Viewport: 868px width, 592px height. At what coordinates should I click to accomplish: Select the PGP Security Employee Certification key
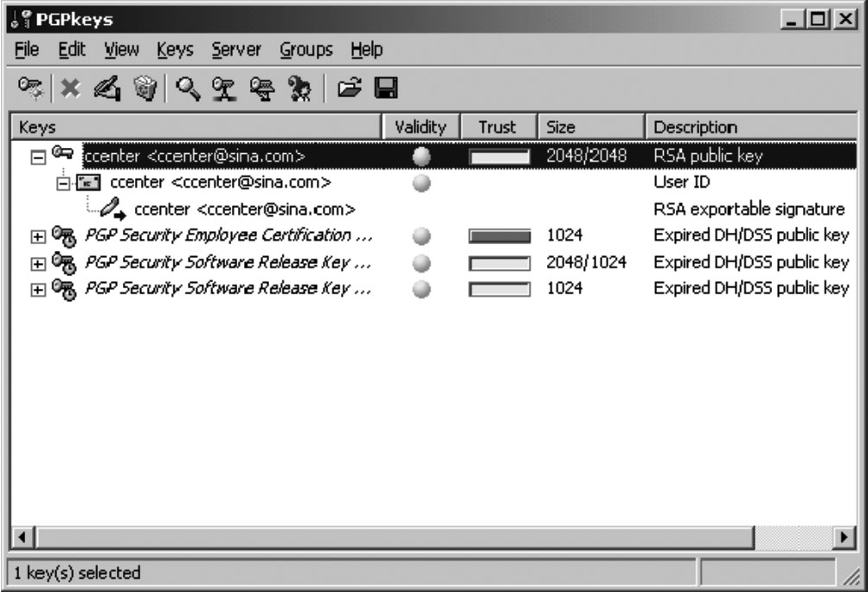click(x=228, y=236)
